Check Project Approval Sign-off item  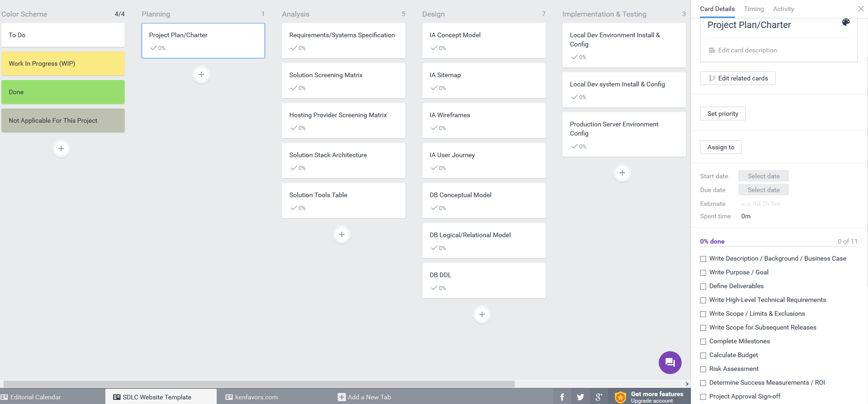click(703, 397)
